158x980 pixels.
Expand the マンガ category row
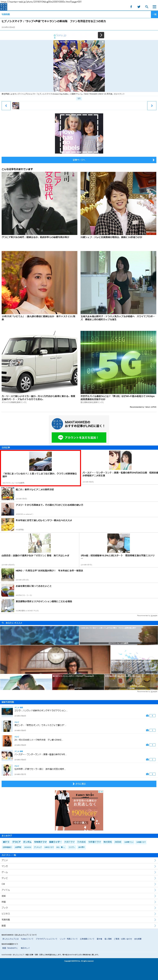[x=79, y=866]
